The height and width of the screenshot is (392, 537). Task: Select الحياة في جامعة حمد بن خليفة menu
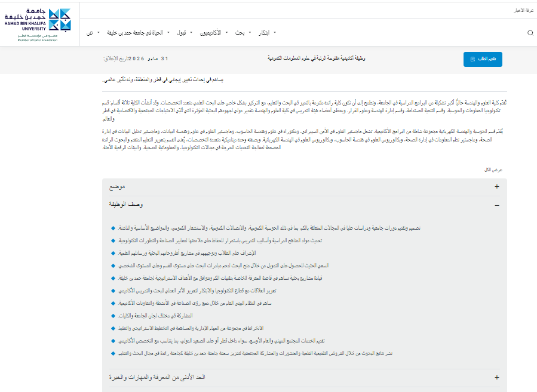136,33
